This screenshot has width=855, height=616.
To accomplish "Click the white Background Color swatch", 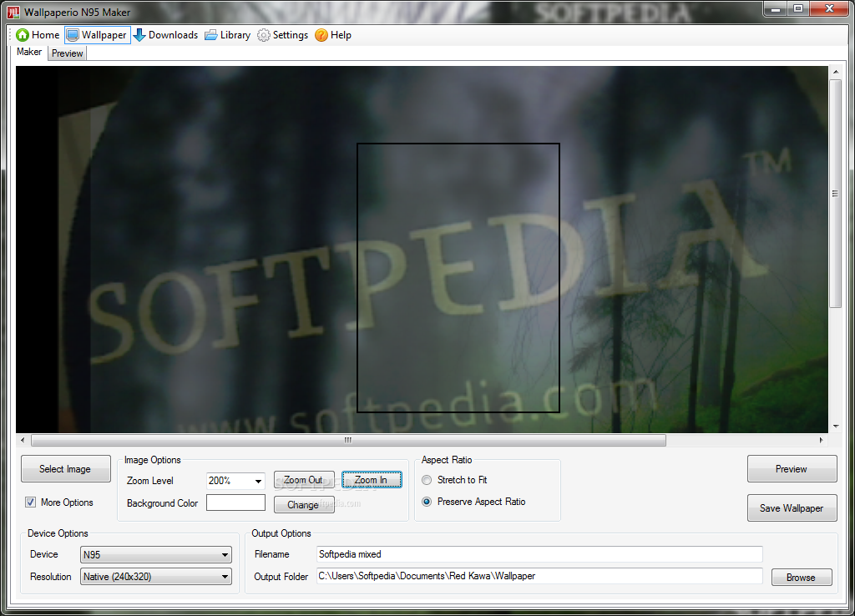I will coord(235,502).
